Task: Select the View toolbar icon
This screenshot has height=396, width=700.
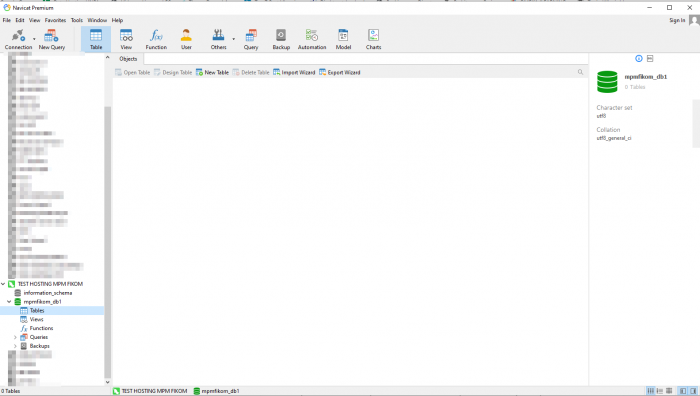Action: 126,39
